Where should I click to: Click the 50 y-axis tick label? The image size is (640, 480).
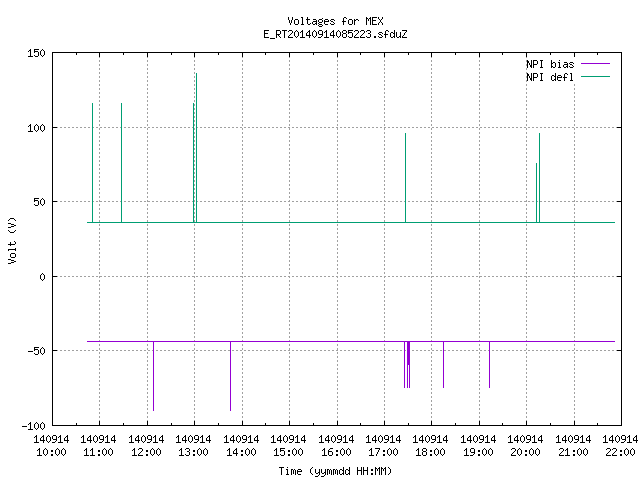[40, 202]
